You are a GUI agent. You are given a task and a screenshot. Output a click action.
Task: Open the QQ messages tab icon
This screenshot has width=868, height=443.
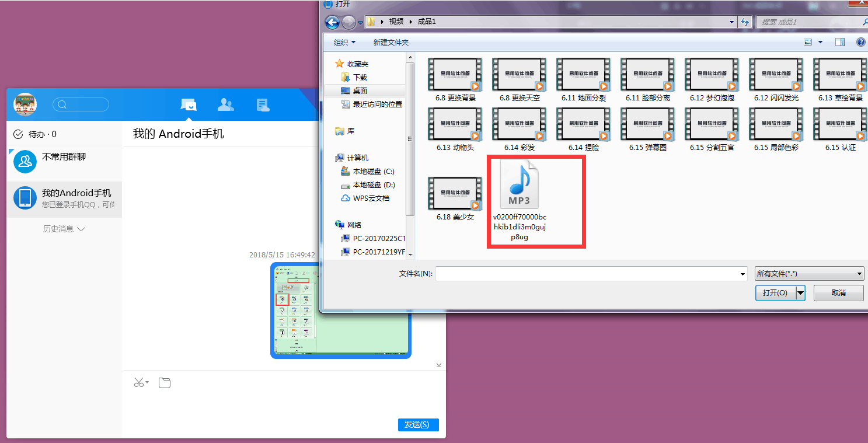(x=189, y=105)
